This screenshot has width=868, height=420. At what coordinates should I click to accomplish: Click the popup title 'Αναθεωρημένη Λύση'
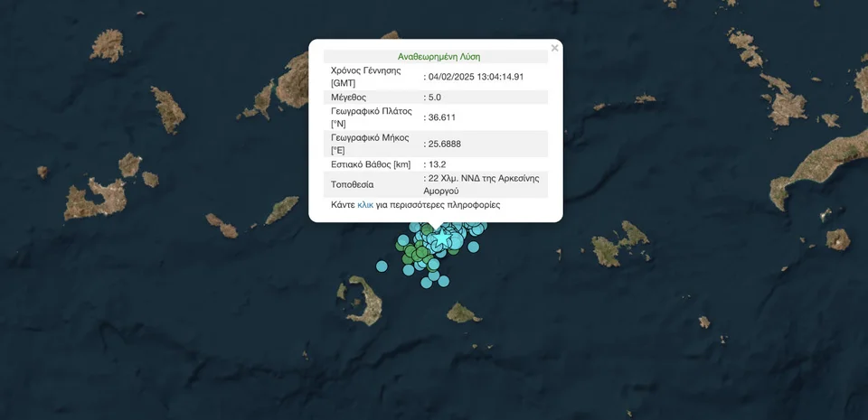click(x=439, y=56)
